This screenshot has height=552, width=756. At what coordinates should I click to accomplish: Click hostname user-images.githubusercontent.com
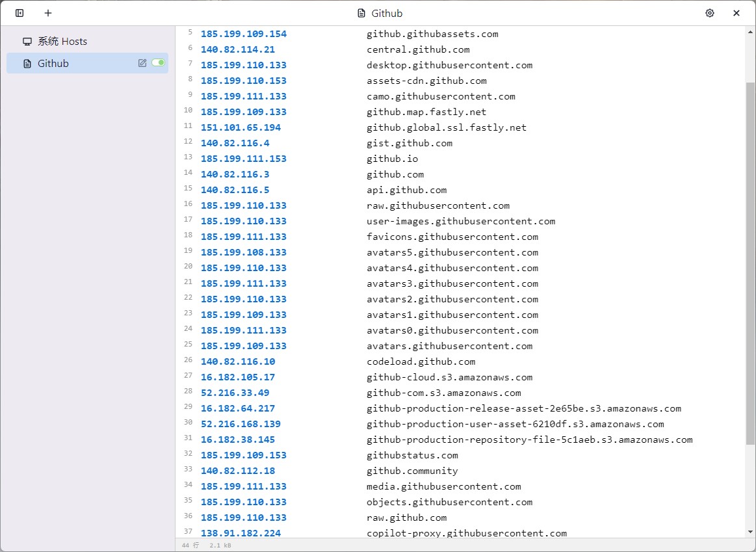[461, 221]
